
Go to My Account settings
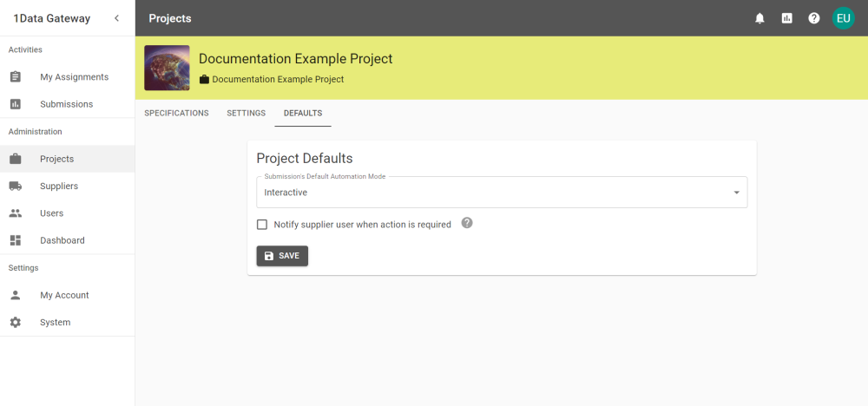pyautogui.click(x=67, y=295)
